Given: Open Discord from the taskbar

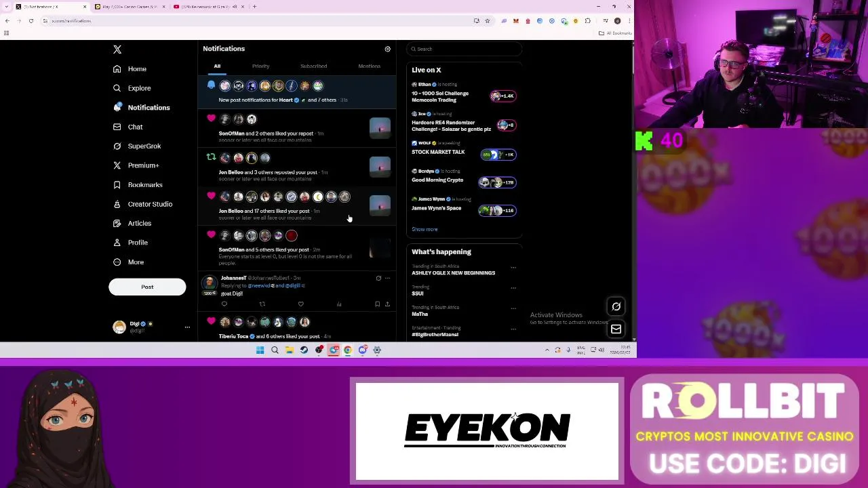Looking at the screenshot, I should coord(363,350).
